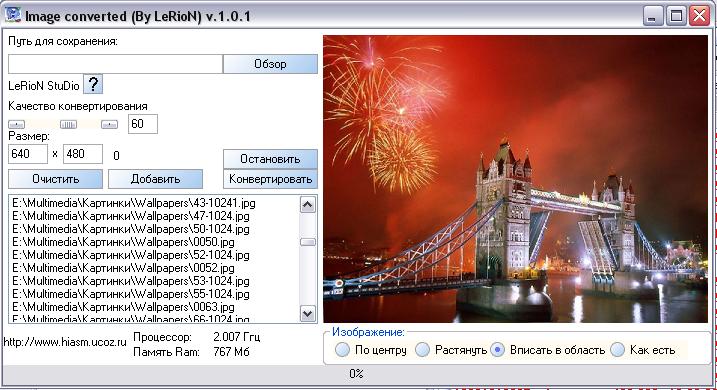Click the save path input field
This screenshot has width=717, height=390.
[x=115, y=64]
